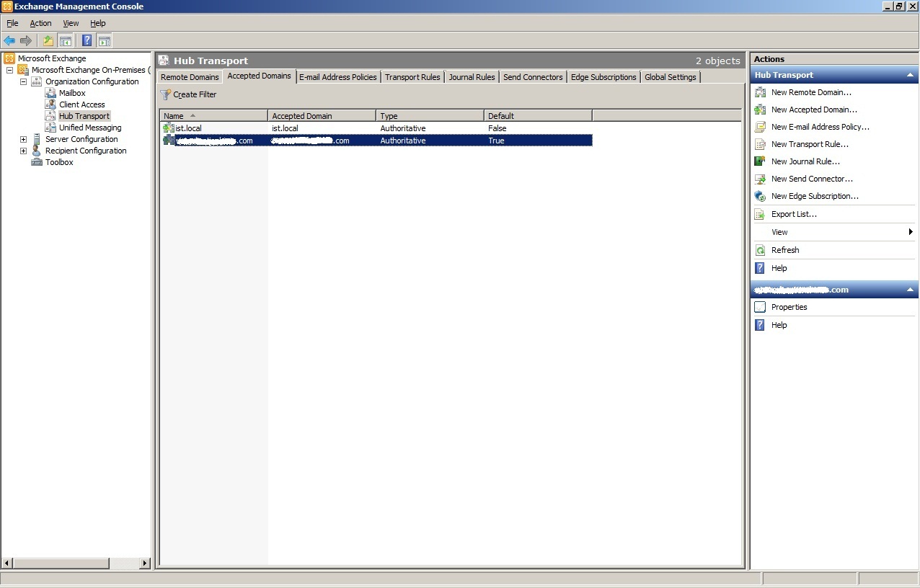Click Export List link in Actions
The height and width of the screenshot is (588, 920).
tap(794, 214)
